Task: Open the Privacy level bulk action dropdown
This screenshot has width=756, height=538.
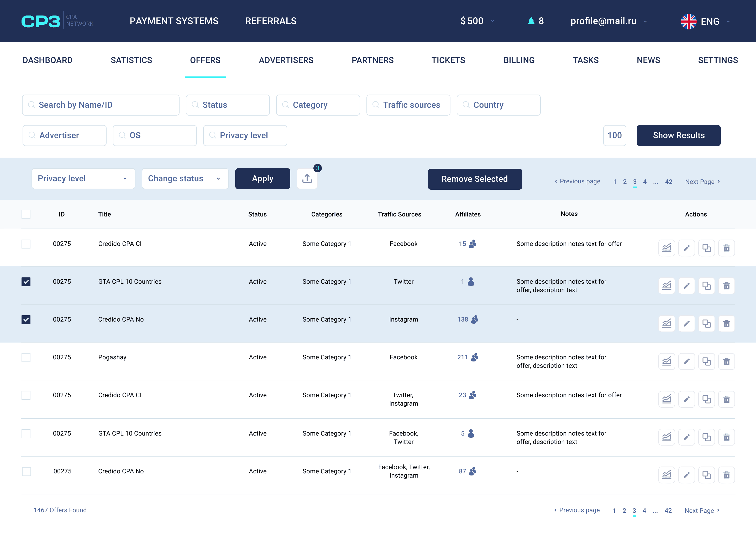Action: (x=83, y=179)
